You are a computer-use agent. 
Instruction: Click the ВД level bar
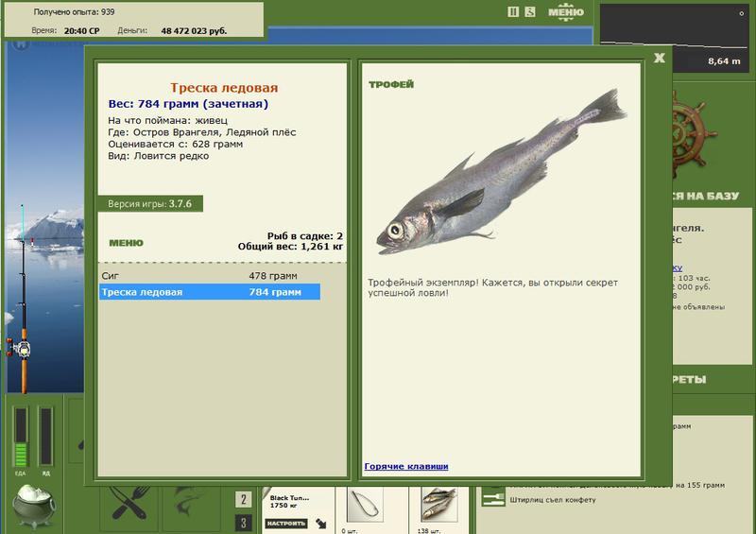(45, 437)
